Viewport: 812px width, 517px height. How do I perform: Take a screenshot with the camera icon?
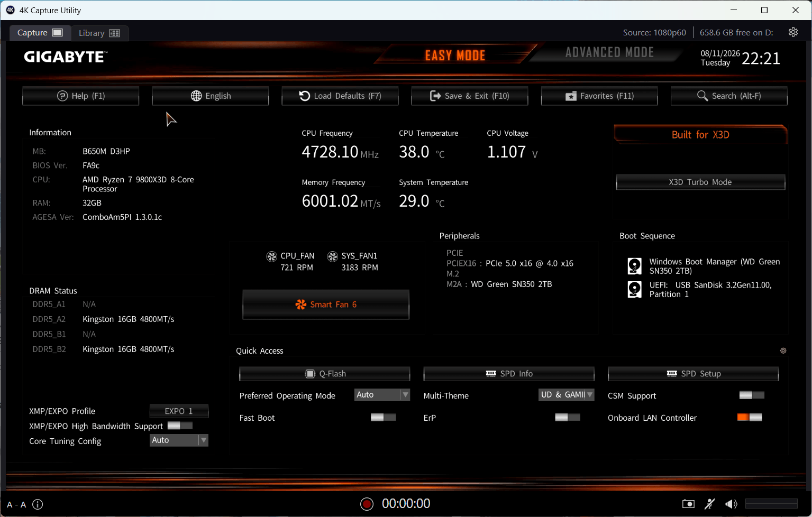pos(688,504)
